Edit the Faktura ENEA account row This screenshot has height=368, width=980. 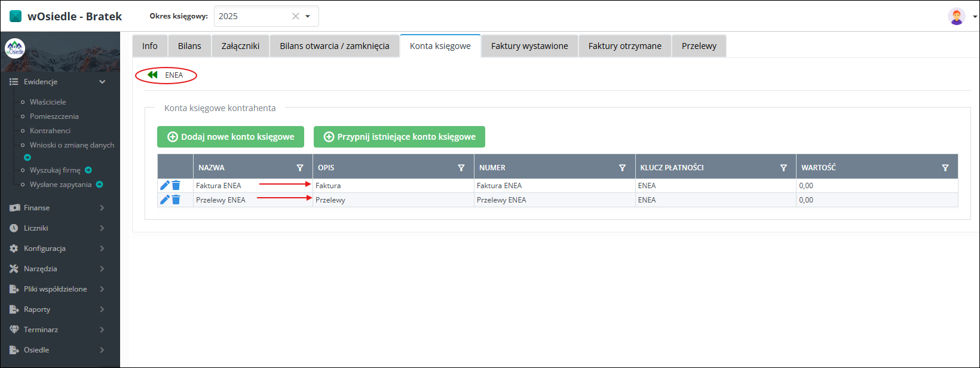tap(165, 185)
